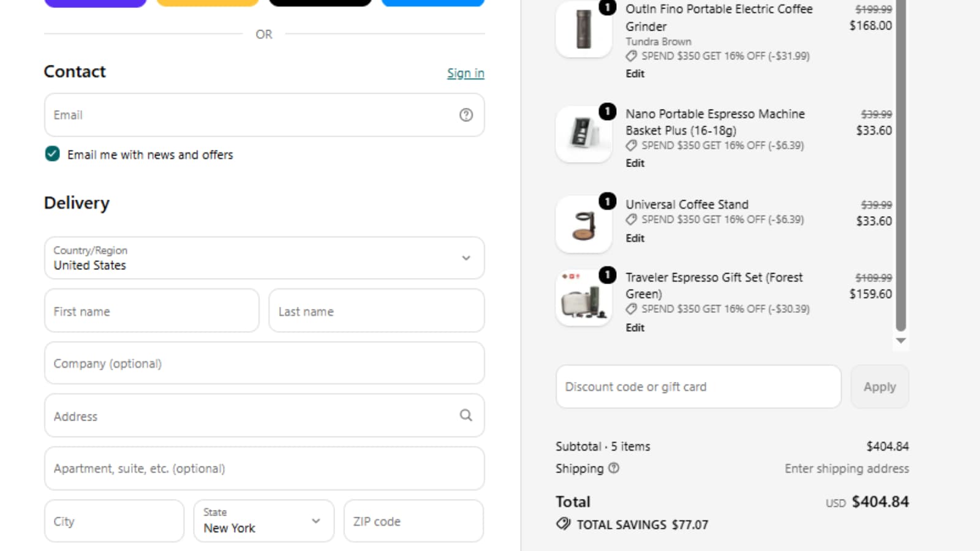Click quantity badge on Universal Coffee Stand thumbnail
The height and width of the screenshot is (551, 980).
click(607, 201)
